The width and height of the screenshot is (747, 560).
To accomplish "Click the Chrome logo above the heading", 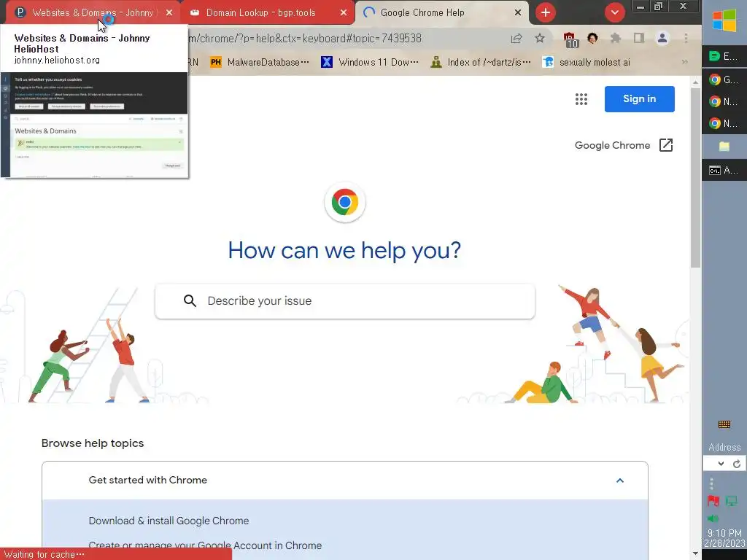I will point(345,202).
